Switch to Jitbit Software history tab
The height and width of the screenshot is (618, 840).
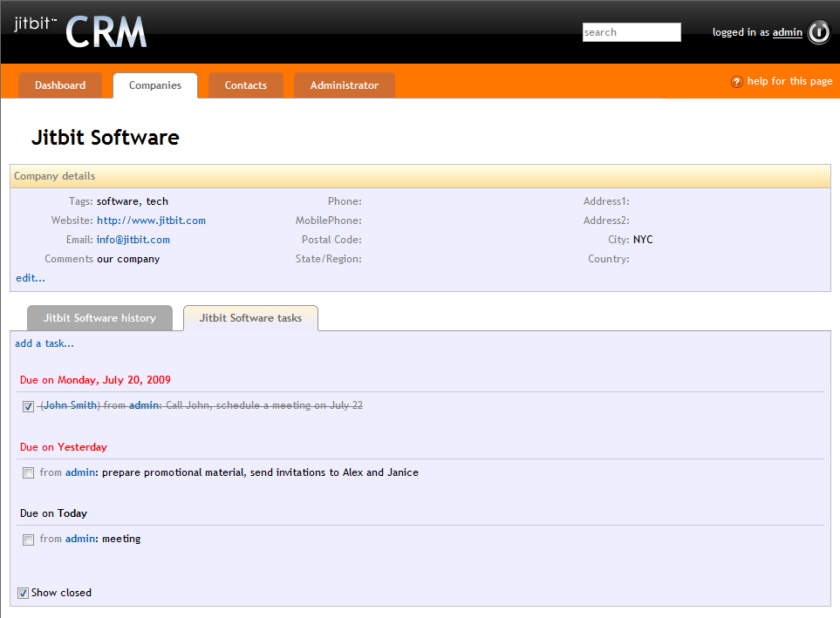pyautogui.click(x=99, y=318)
